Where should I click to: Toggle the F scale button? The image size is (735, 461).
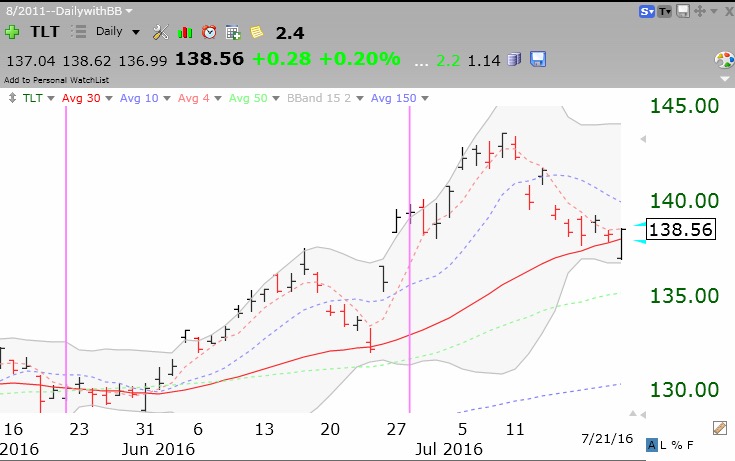pyautogui.click(x=690, y=445)
